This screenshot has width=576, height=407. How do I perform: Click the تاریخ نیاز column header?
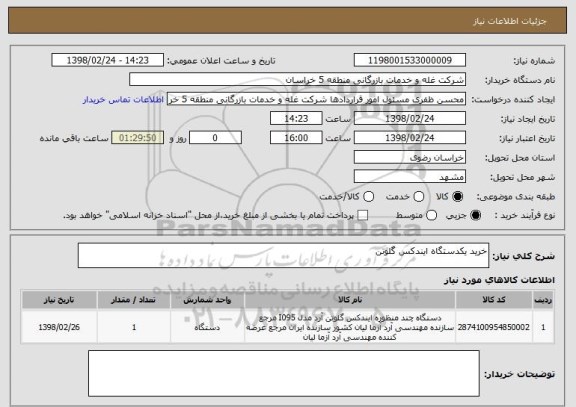coord(59,300)
